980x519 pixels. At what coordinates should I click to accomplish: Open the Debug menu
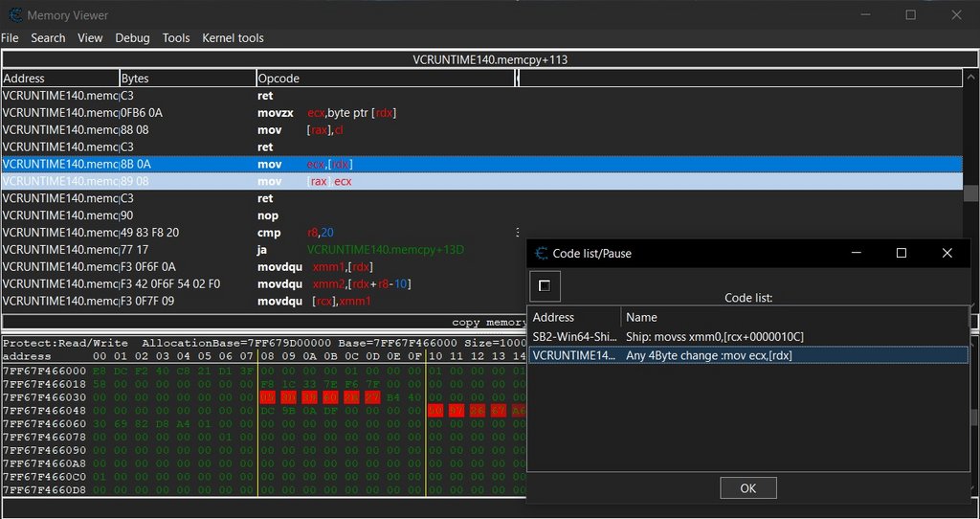point(132,38)
